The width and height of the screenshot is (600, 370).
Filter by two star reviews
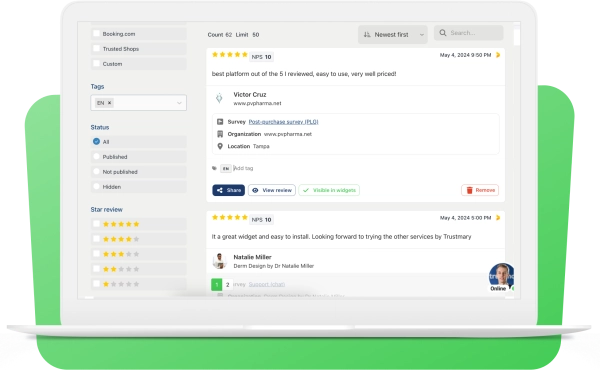pos(96,269)
